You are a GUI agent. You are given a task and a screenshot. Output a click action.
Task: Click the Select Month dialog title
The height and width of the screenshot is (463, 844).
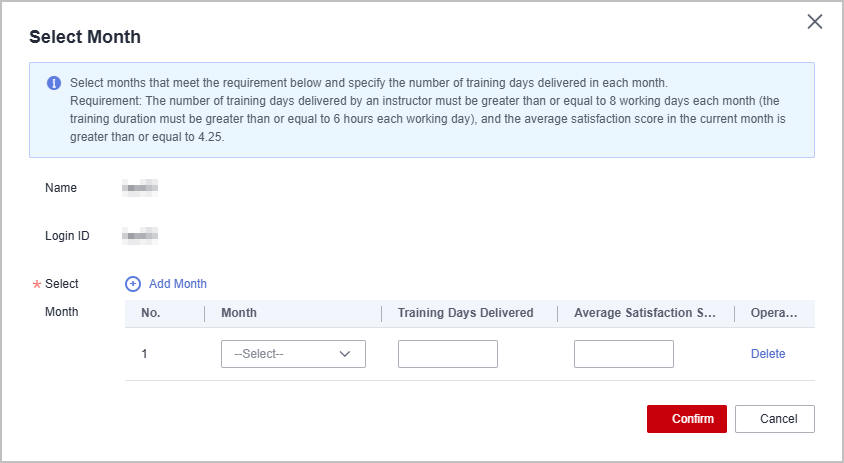click(85, 37)
